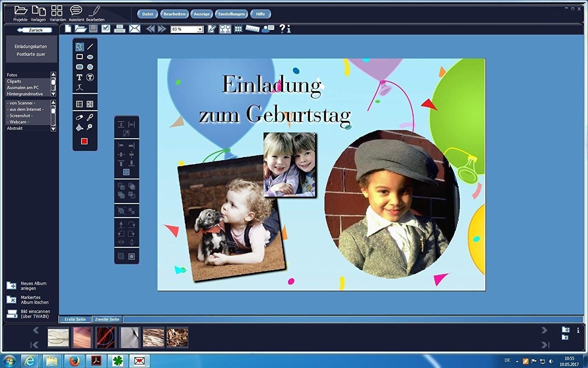Choose the ellipse shape tool

tap(90, 57)
